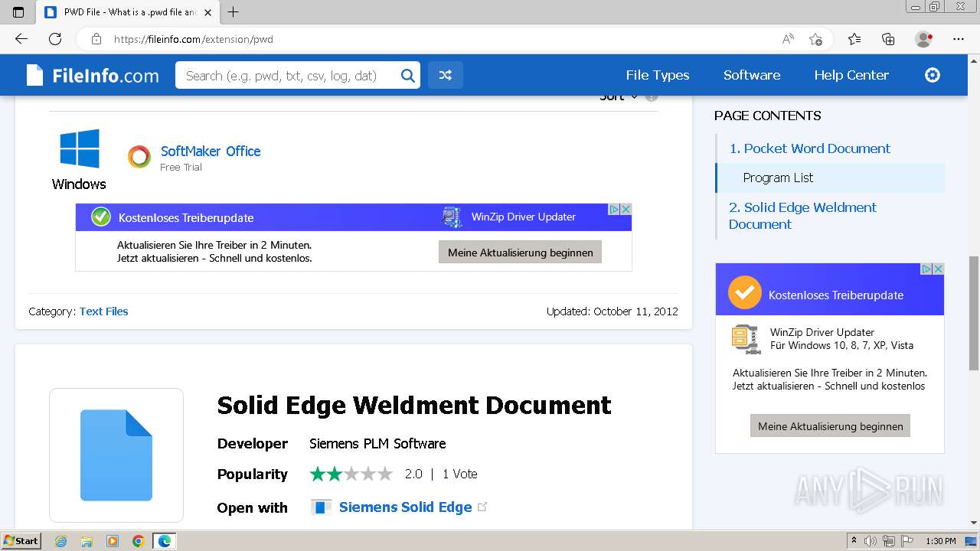Click the Start button
Viewport: 980px width, 551px height.
pyautogui.click(x=21, y=541)
